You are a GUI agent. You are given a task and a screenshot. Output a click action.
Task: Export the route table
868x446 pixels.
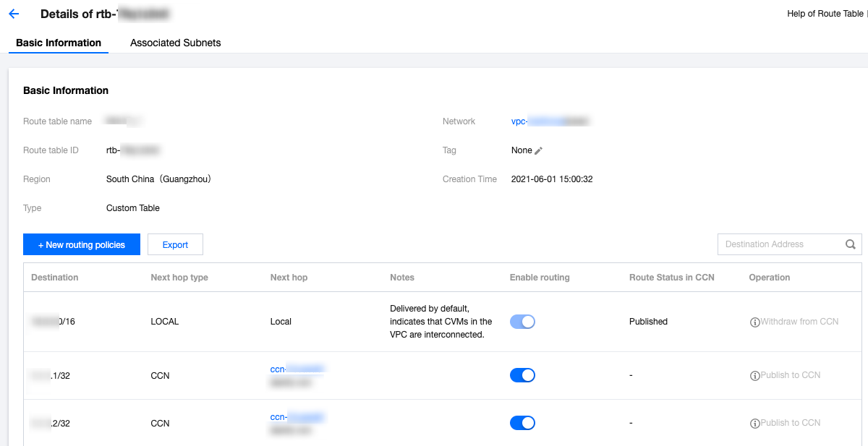175,244
